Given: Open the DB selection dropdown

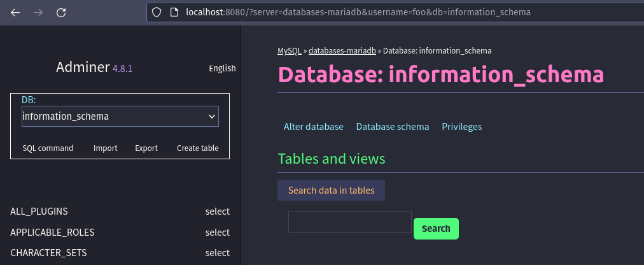Looking at the screenshot, I should (x=120, y=117).
